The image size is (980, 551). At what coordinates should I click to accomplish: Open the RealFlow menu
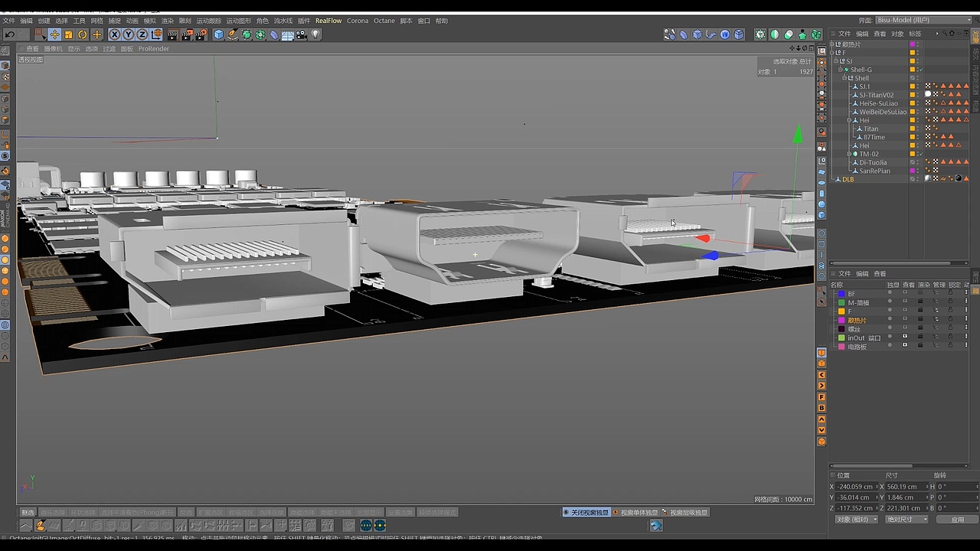328,21
